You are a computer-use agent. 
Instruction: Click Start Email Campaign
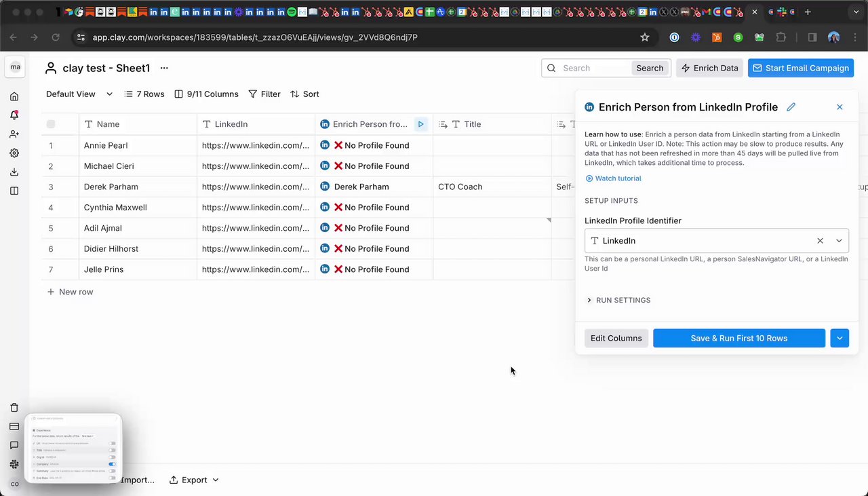tap(801, 68)
